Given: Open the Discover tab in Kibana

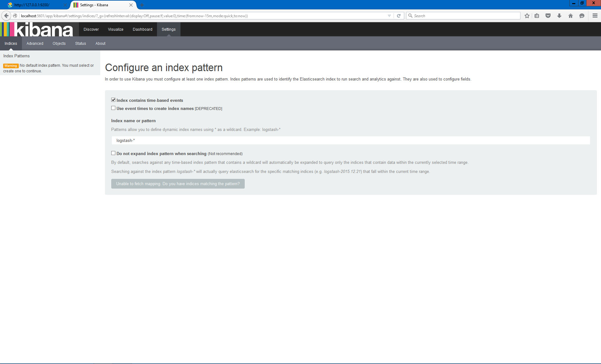Looking at the screenshot, I should click(91, 29).
